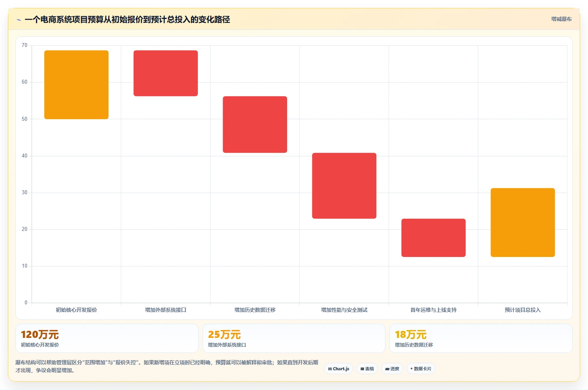Click the 瀑布结构 description paragraph
Viewport: 588px width, 390px height.
tap(167, 366)
